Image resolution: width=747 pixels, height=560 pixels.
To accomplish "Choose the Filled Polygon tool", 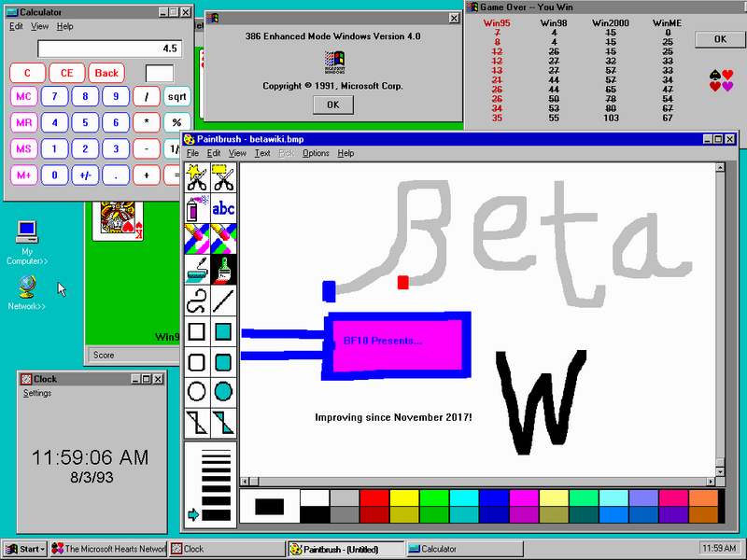I will pos(223,423).
